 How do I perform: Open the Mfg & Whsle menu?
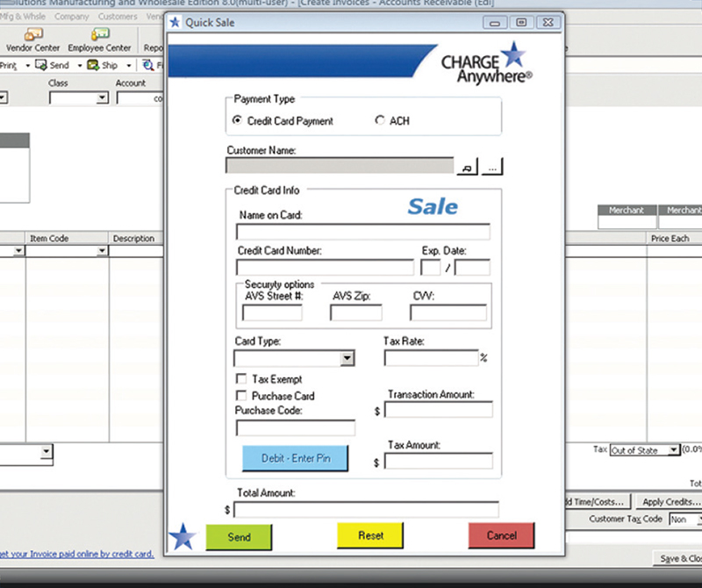pos(23,17)
